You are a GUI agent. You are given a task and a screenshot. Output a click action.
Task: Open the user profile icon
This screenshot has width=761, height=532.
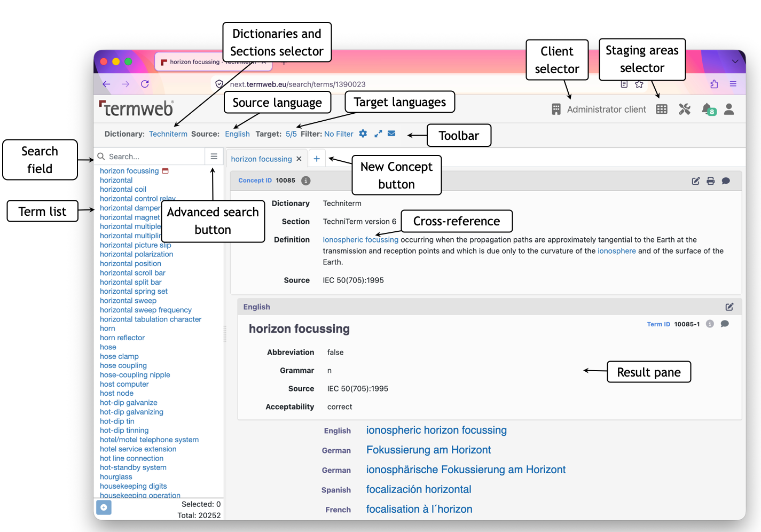click(x=729, y=109)
